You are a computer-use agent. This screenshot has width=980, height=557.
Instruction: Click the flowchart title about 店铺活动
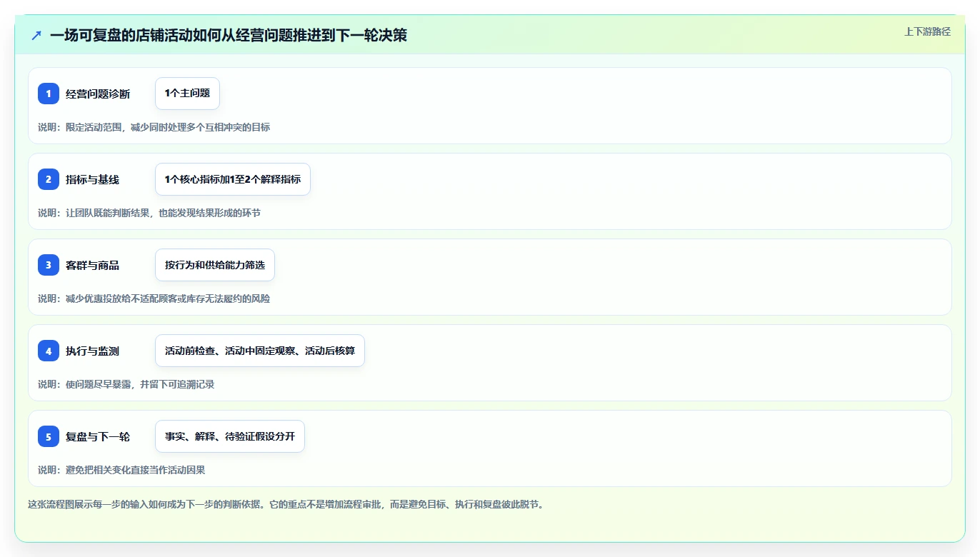[229, 35]
